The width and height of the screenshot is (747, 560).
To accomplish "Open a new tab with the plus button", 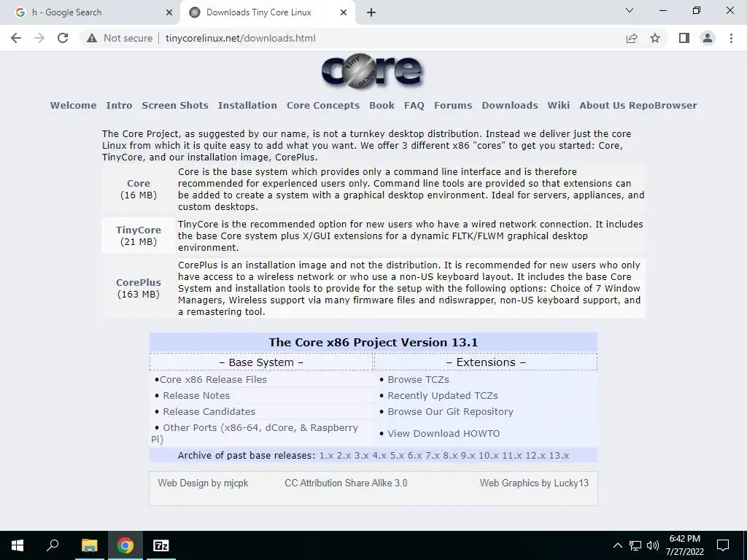I will (371, 12).
